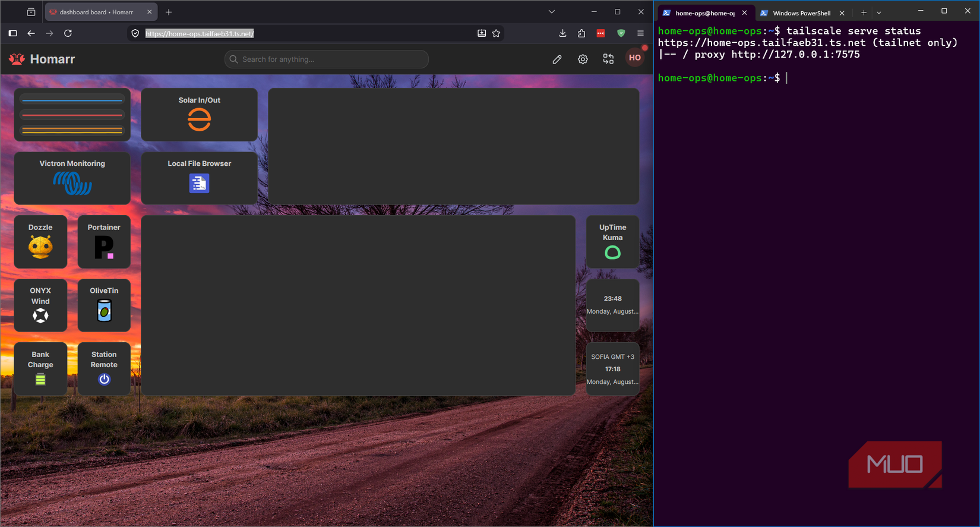Click the Homarr logo in the header

(42, 59)
